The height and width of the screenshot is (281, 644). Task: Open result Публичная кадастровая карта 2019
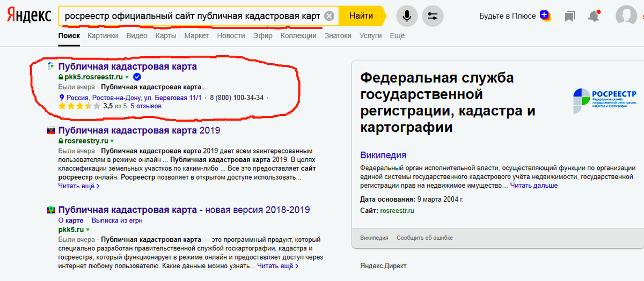139,130
